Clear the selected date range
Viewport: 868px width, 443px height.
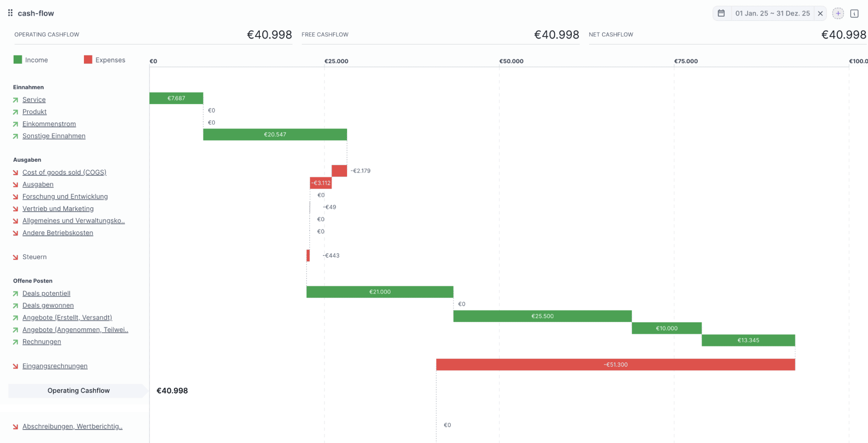(820, 13)
